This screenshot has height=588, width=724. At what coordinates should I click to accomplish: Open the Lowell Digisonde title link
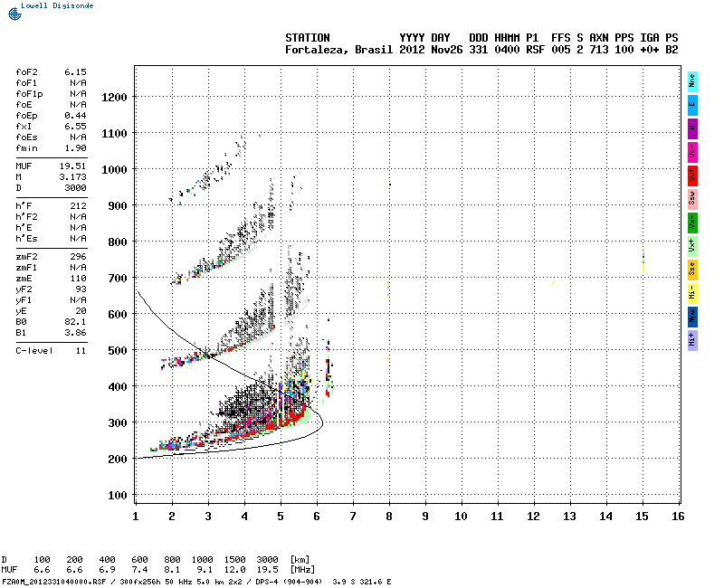(x=57, y=5)
